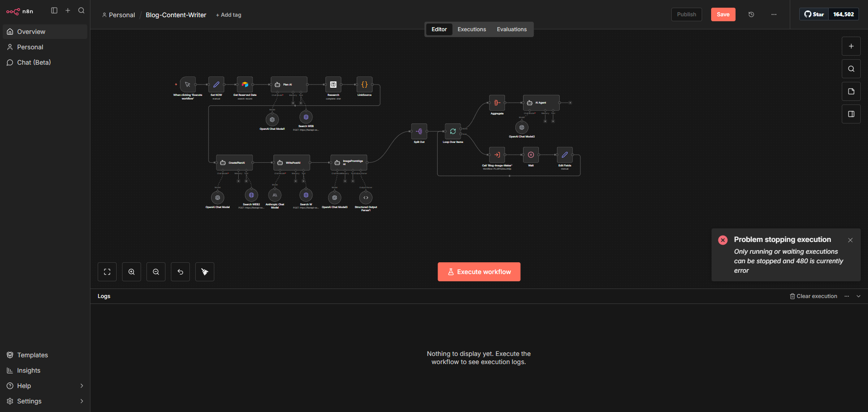Click the n8n logo
868x412 pixels.
pyautogui.click(x=19, y=11)
